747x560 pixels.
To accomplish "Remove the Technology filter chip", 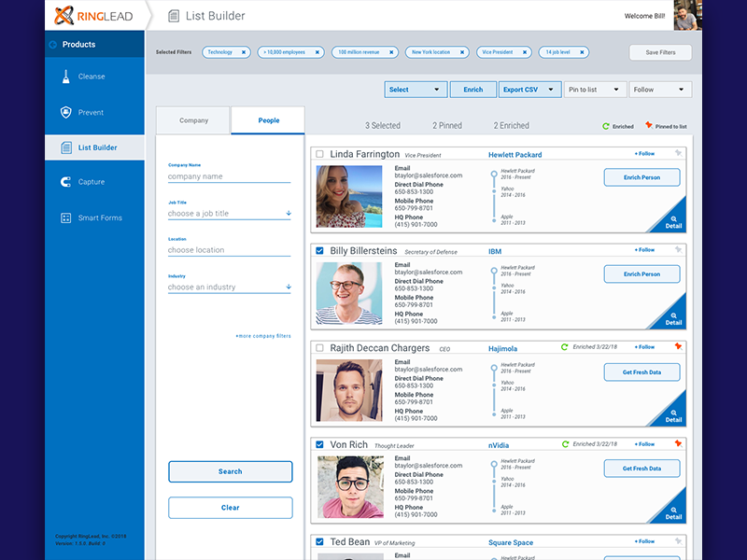I will 246,52.
